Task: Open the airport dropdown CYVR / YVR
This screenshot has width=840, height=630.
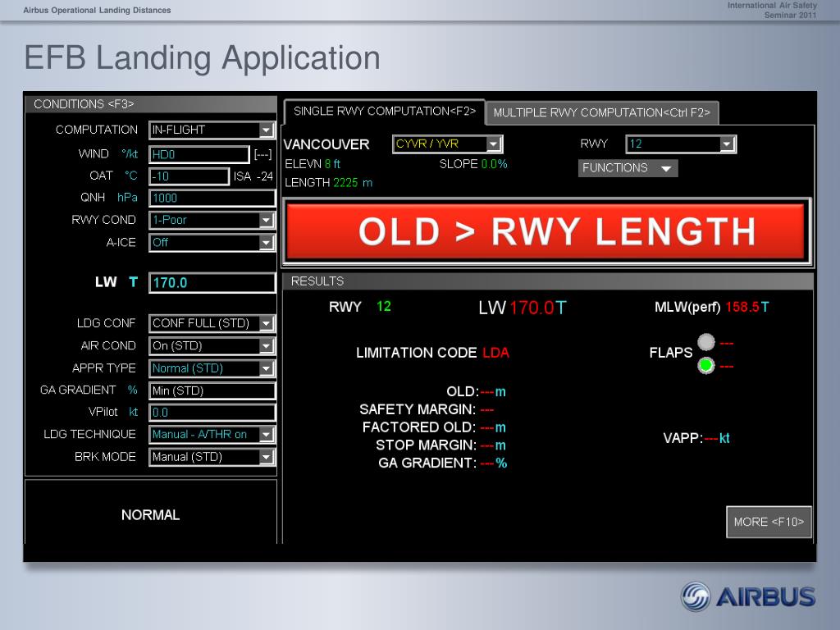Action: pos(447,144)
